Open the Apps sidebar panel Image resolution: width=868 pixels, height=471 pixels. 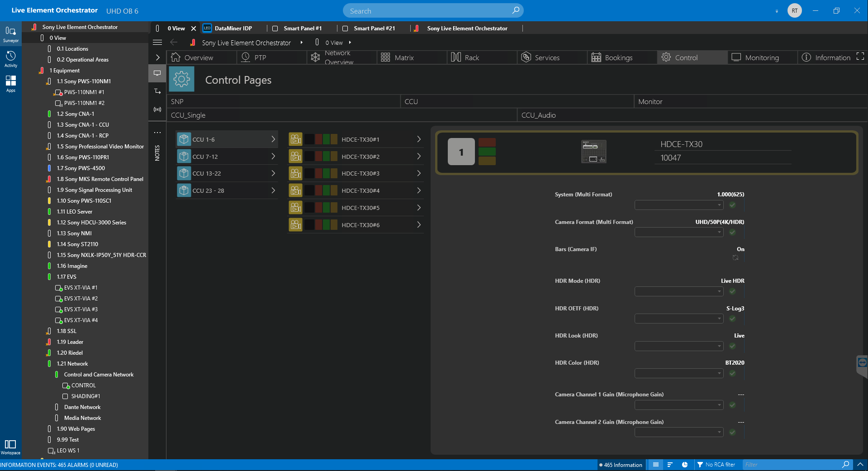10,84
